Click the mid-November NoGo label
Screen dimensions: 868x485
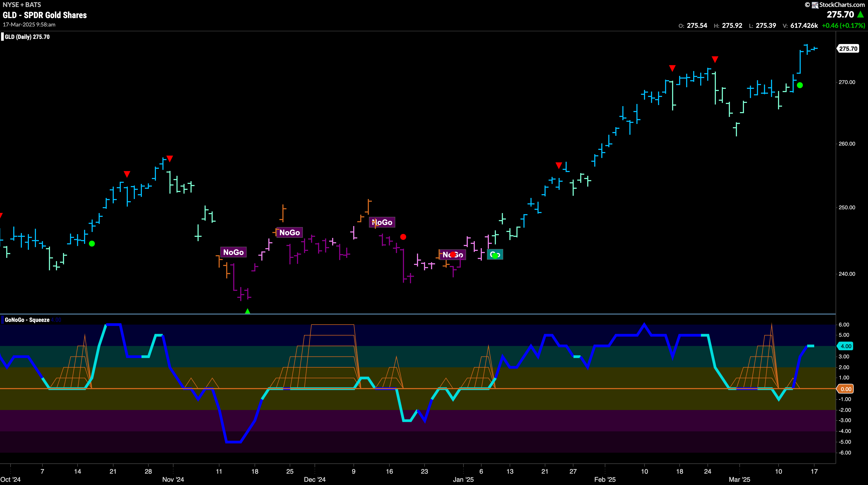pos(233,252)
